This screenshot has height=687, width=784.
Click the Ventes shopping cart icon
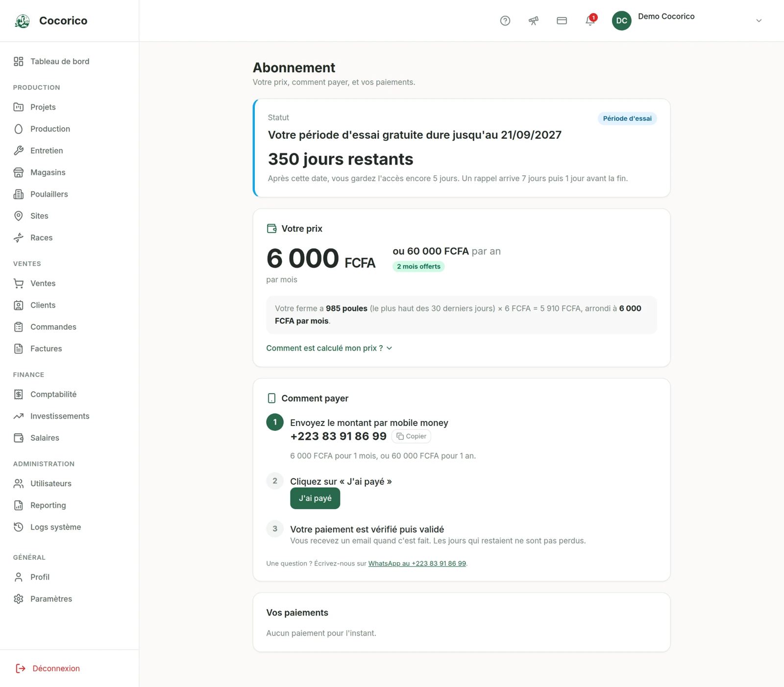click(19, 284)
